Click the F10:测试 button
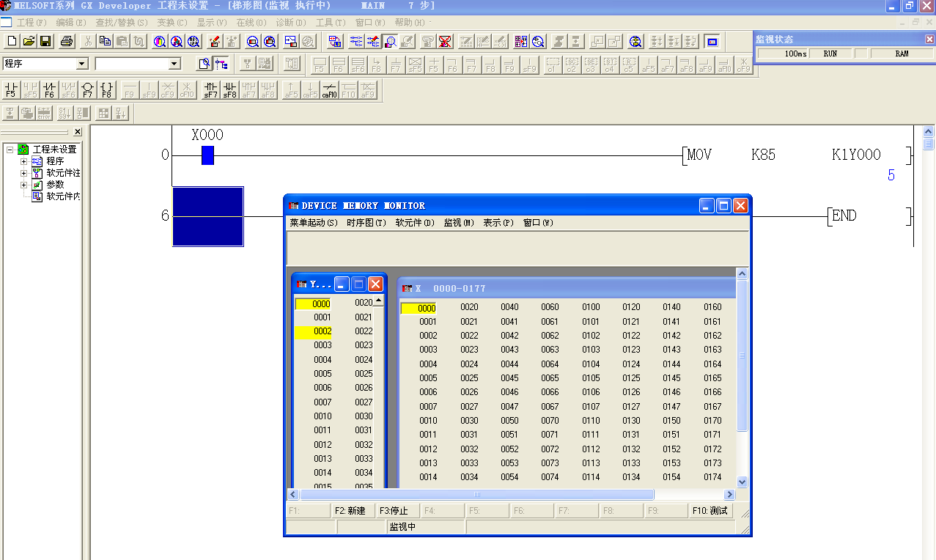 click(710, 511)
